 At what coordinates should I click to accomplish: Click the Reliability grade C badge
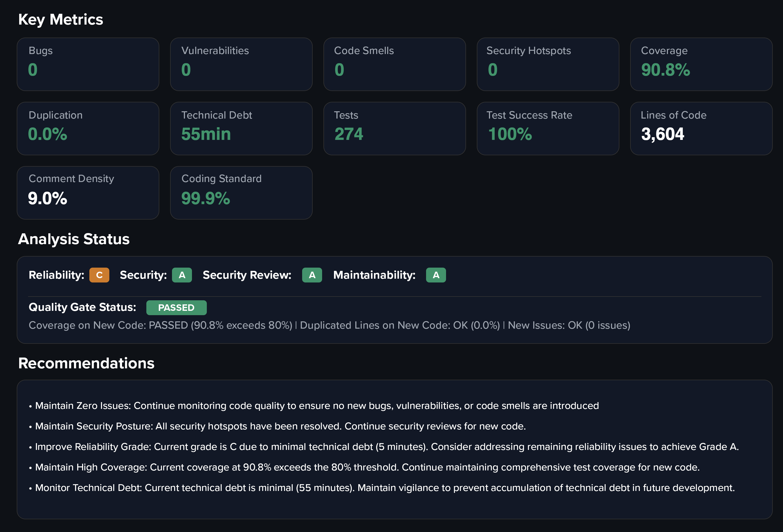pos(99,275)
